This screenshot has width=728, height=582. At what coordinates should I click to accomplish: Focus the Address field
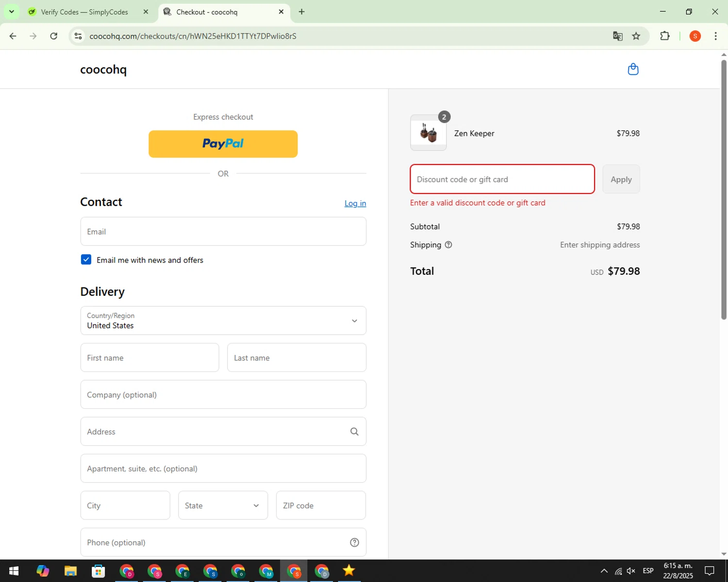coord(223,432)
